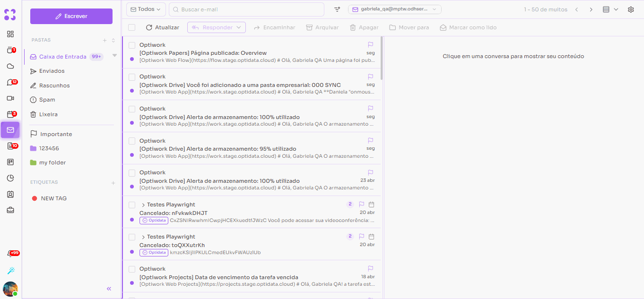The image size is (644, 299).
Task: Open documents icon with 10 badge
Action: pos(10,146)
